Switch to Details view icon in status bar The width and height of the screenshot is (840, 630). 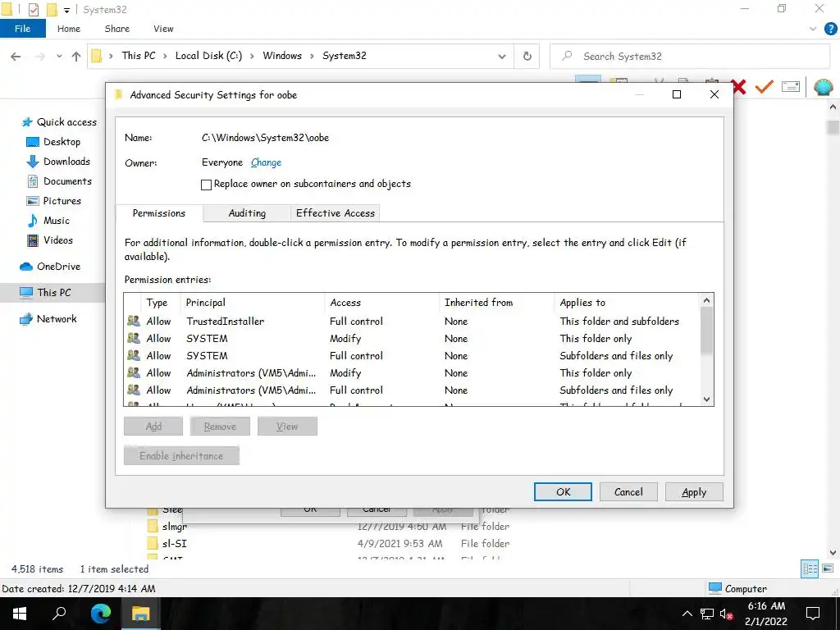tap(810, 569)
